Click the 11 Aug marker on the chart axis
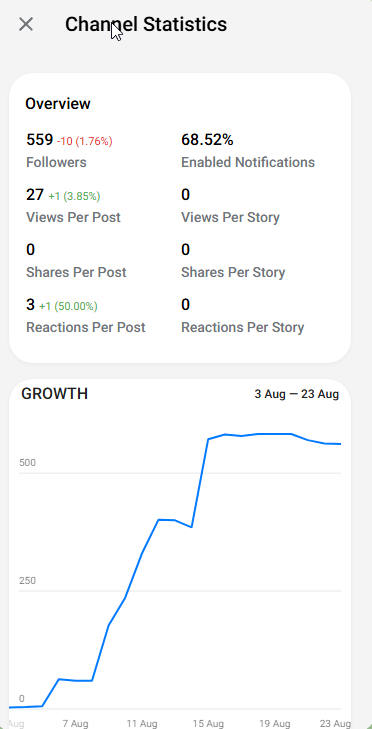The height and width of the screenshot is (729, 372). (142, 723)
